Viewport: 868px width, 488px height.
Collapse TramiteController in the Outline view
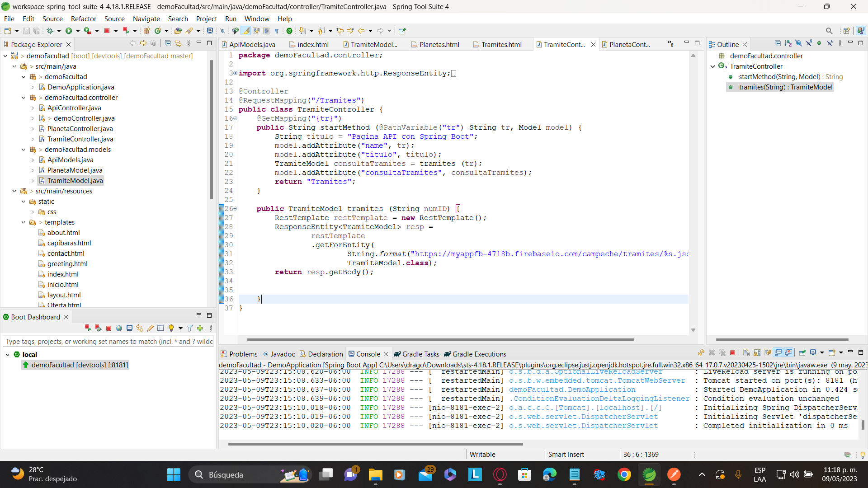point(713,66)
